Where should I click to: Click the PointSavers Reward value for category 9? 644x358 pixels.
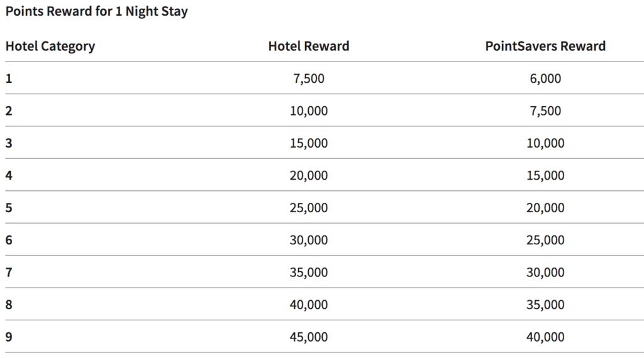coord(545,337)
